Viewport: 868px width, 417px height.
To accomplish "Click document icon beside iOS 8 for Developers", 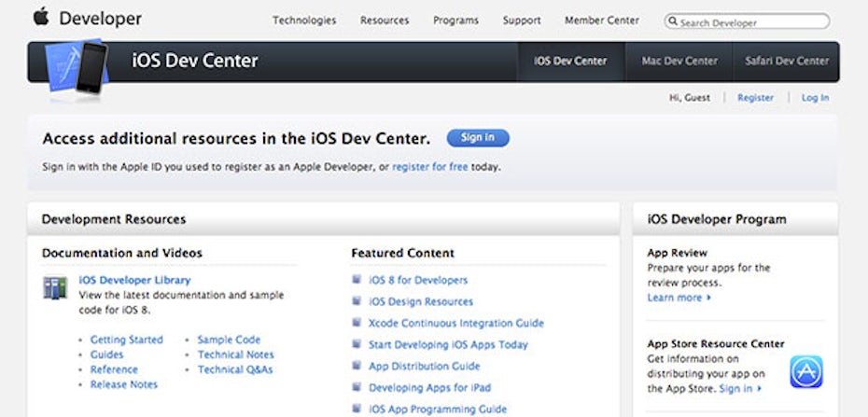I will pyautogui.click(x=357, y=279).
